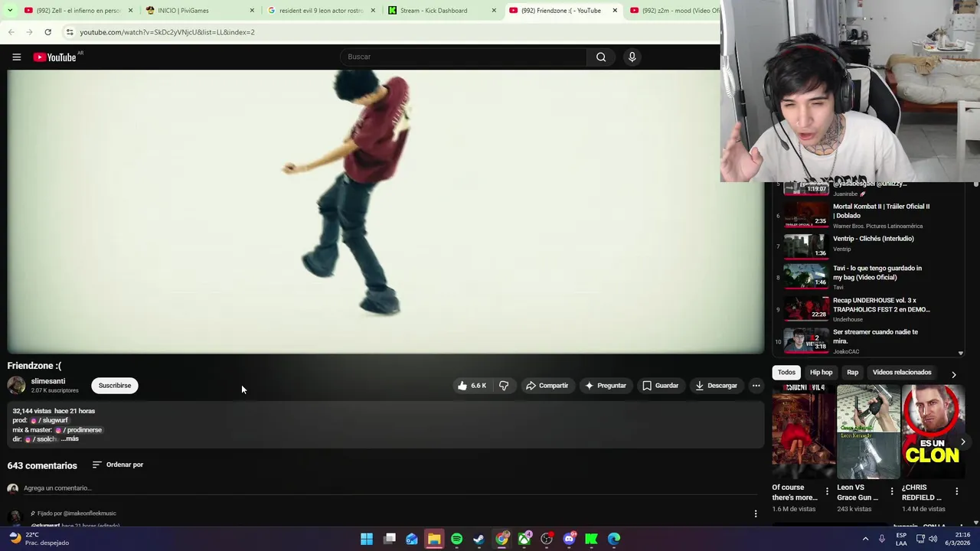Click the YouTube Buscar search box
This screenshot has height=551, width=980.
tap(464, 57)
